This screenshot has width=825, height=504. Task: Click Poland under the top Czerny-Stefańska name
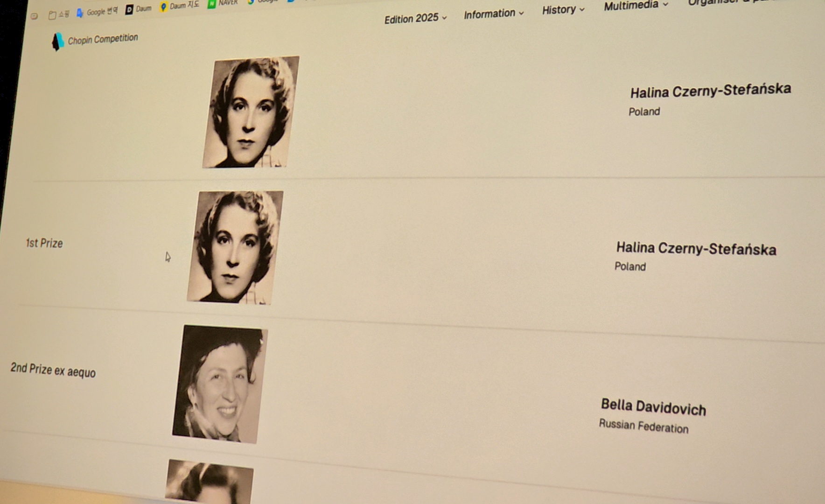tap(644, 112)
